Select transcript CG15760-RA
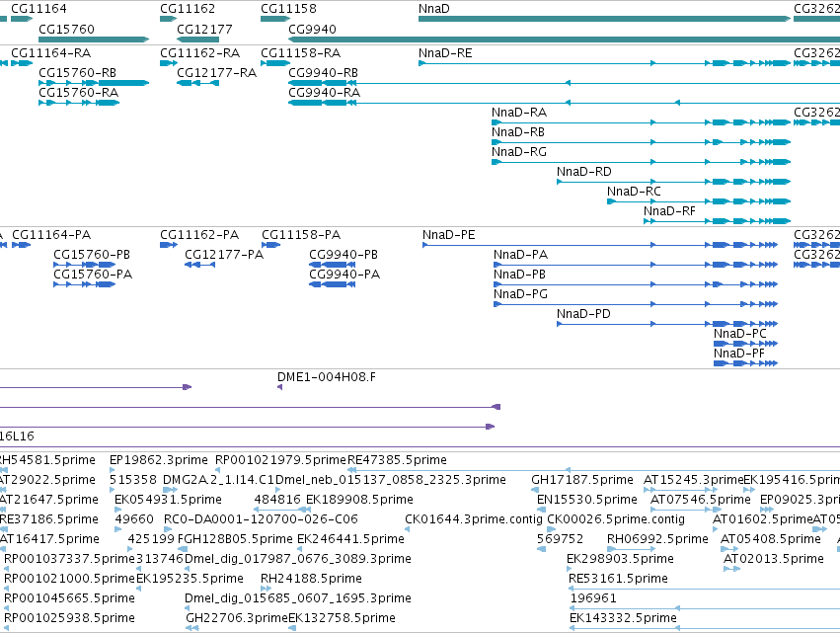 pos(78,93)
